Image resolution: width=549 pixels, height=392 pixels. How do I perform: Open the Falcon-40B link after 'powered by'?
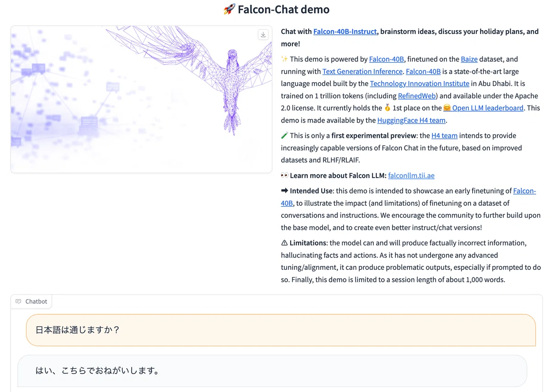[387, 59]
